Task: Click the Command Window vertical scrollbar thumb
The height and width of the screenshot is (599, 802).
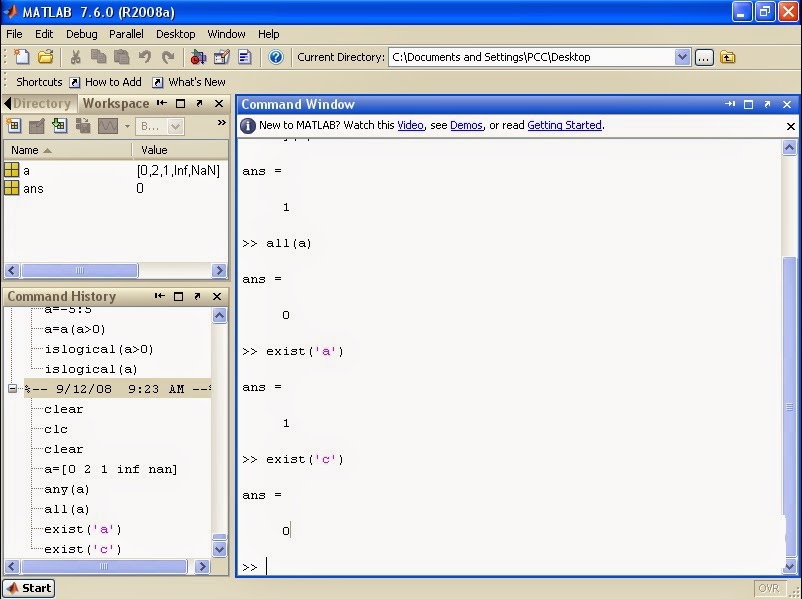Action: 790,407
